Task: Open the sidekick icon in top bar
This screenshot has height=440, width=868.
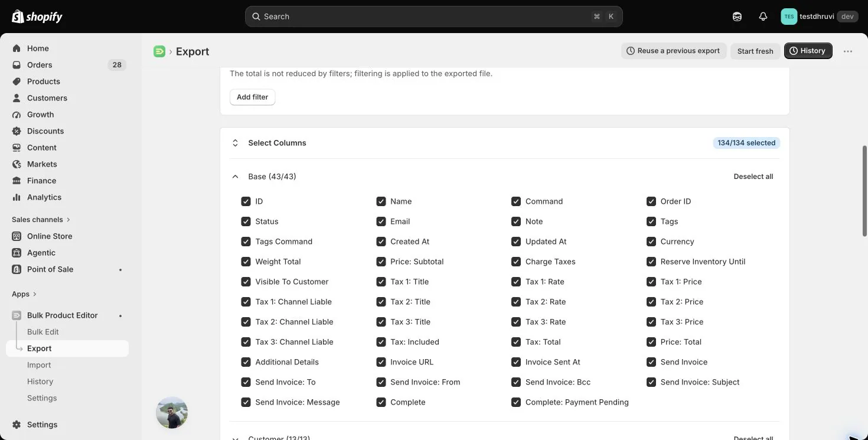Action: pos(737,17)
